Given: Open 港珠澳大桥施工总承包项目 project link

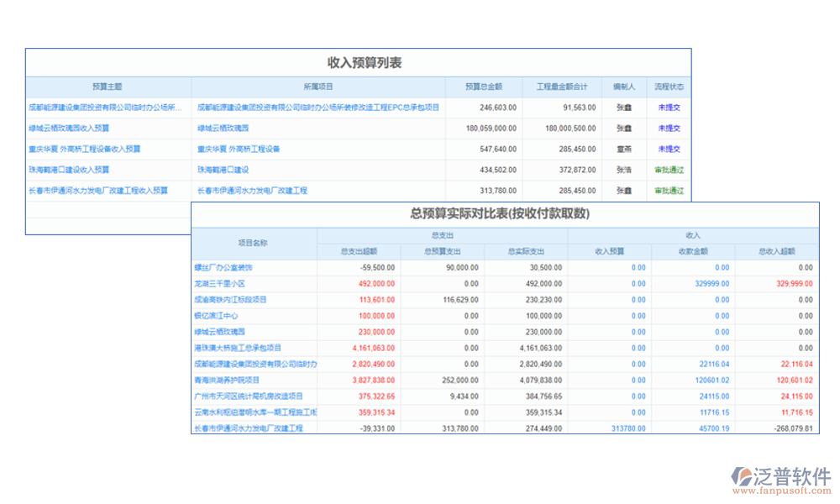Looking at the screenshot, I should (238, 348).
